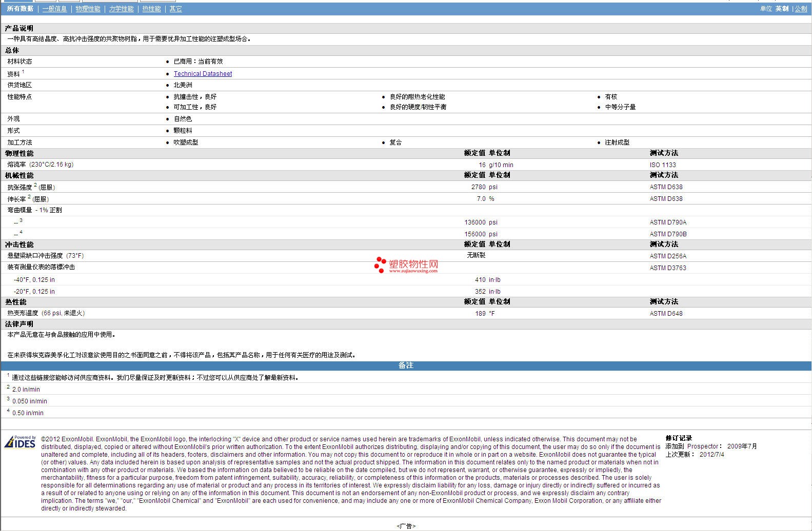Switch to the 物理性能 tab
Image resolution: width=812 pixels, height=531 pixels.
pyautogui.click(x=88, y=9)
